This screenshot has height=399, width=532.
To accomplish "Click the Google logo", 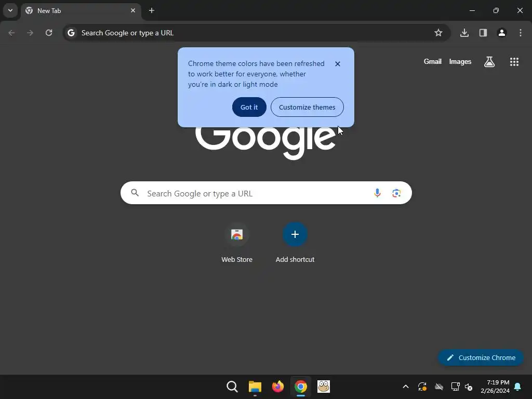I will 265,142.
